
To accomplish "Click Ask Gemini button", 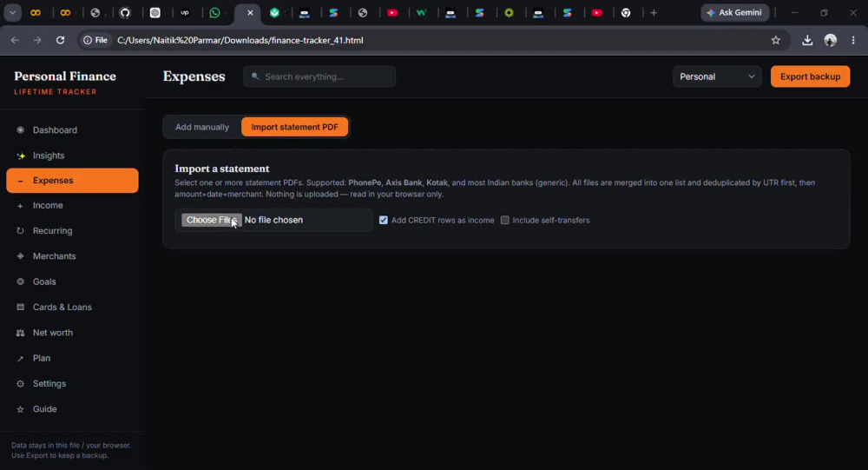I will click(x=734, y=13).
